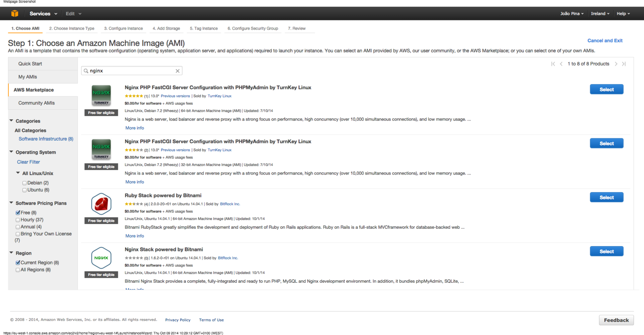The width and height of the screenshot is (644, 335).
Task: Clear the nginx search with the X icon
Action: point(178,71)
